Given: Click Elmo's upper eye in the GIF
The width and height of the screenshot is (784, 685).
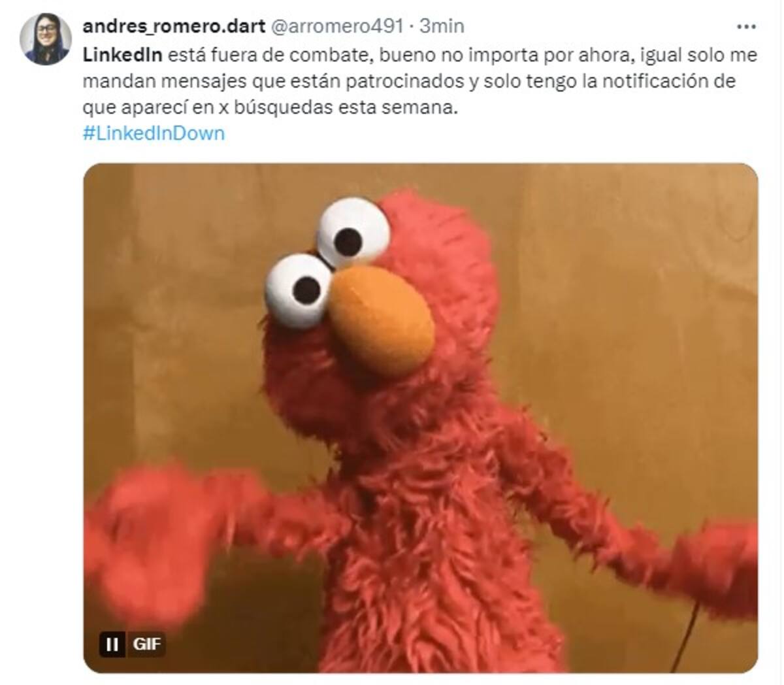Looking at the screenshot, I should point(353,233).
